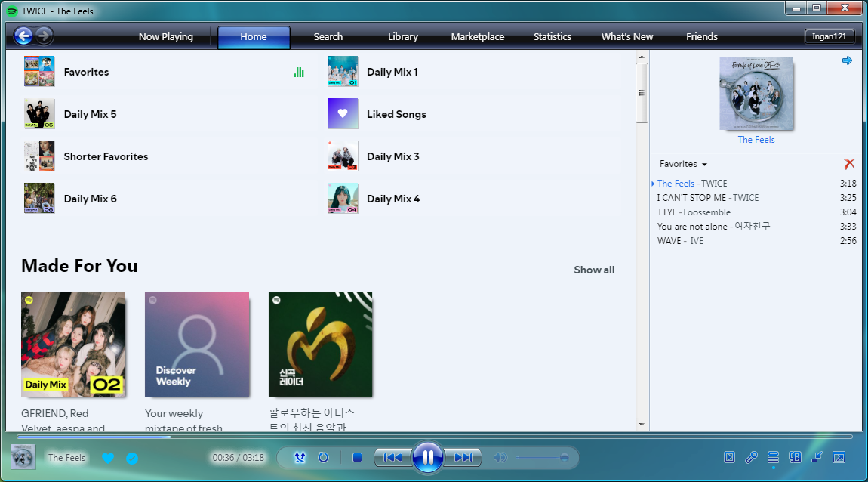868x482 pixels.
Task: Open Daily Mix 4
Action: point(473,199)
